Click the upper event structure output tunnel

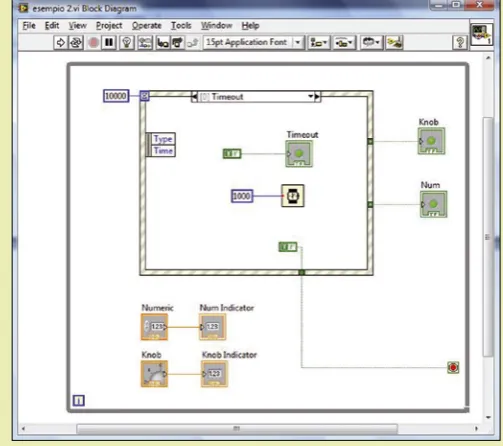pyautogui.click(x=370, y=141)
